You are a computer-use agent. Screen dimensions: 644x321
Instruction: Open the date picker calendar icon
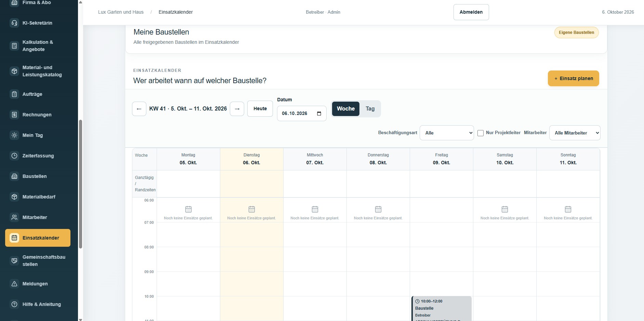tap(319, 114)
